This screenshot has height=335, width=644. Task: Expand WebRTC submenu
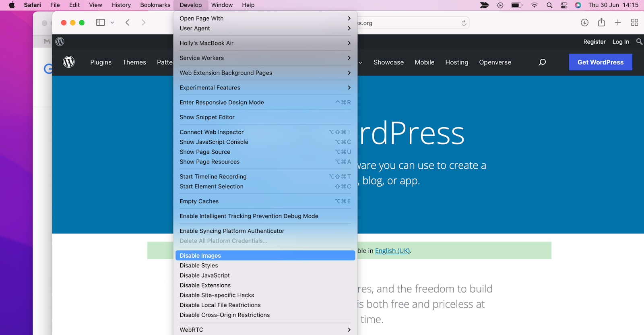(x=265, y=330)
